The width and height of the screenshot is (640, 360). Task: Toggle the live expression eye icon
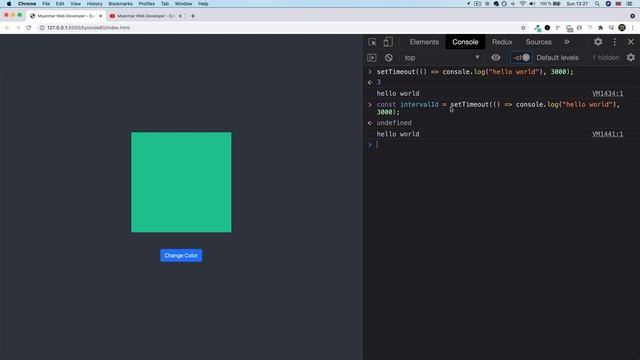(496, 58)
